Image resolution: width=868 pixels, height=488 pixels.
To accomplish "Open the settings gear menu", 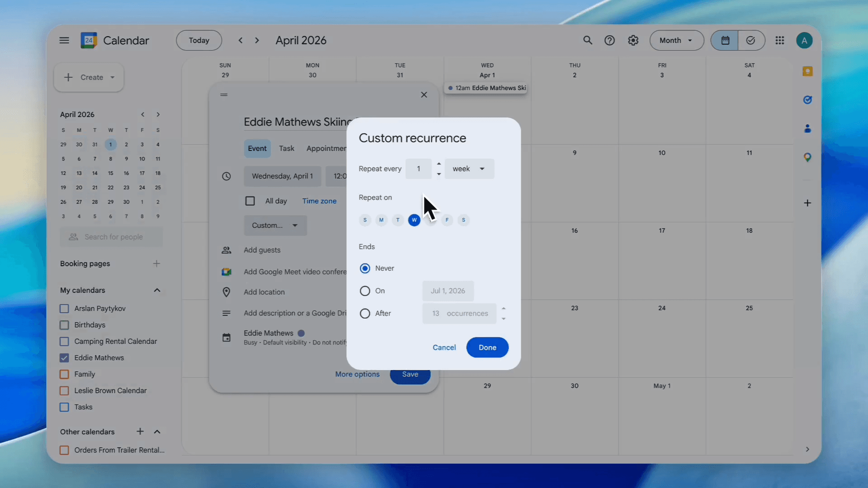I will (x=633, y=41).
